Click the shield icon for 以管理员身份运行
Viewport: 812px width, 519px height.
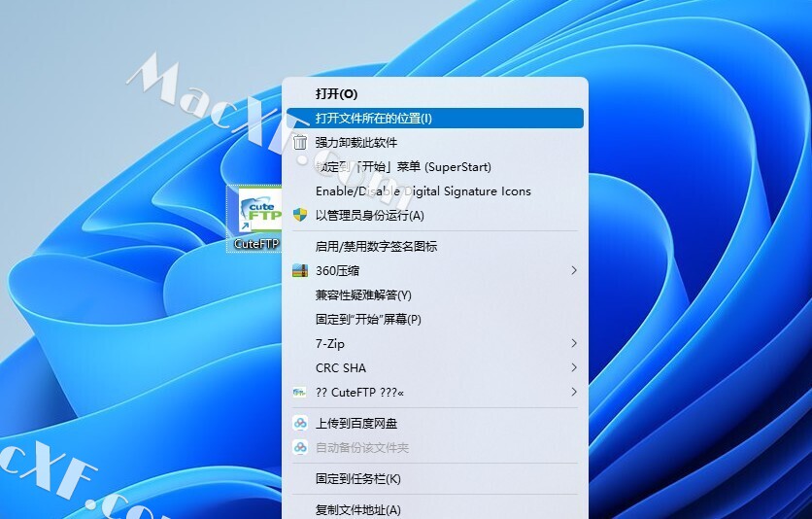(x=300, y=215)
